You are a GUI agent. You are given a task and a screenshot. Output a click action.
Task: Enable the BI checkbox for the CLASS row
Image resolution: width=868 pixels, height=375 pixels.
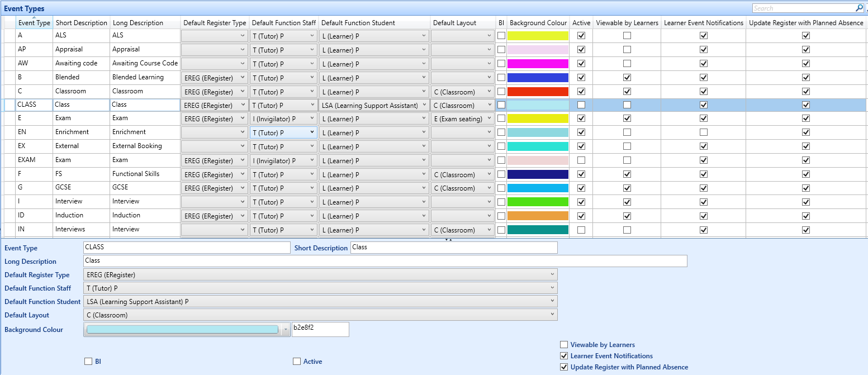pos(501,105)
